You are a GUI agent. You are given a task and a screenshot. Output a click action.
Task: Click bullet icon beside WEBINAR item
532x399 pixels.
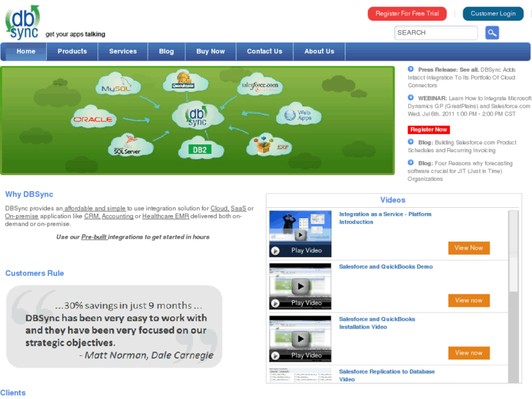click(x=411, y=97)
